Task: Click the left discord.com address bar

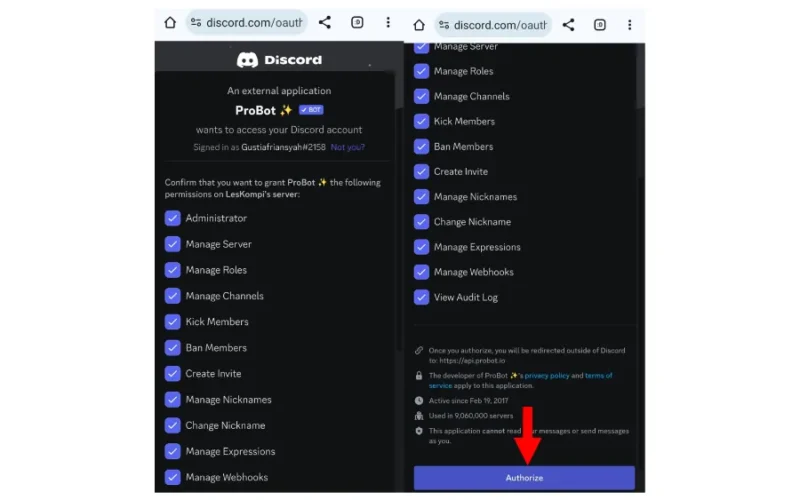Action: (x=247, y=22)
